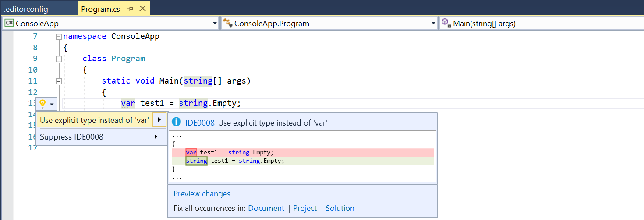The image size is (644, 220).
Task: Click line number 7 in the margin
Action: pos(35,36)
